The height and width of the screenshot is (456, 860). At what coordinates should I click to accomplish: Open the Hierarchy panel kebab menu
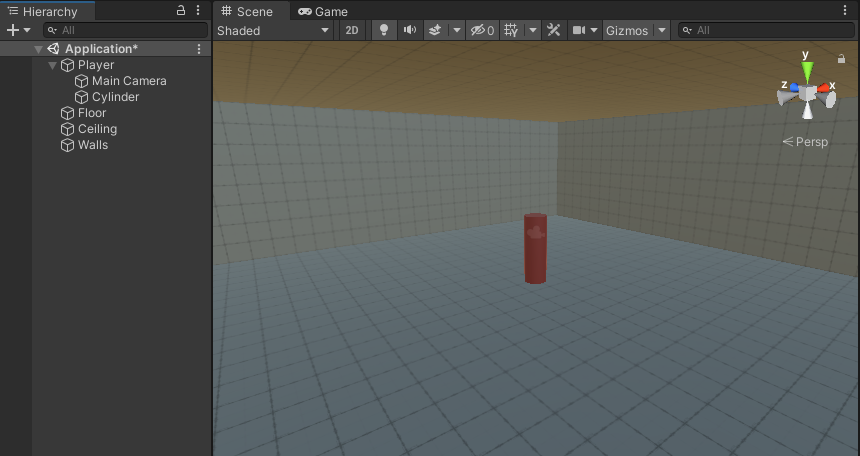coord(198,10)
